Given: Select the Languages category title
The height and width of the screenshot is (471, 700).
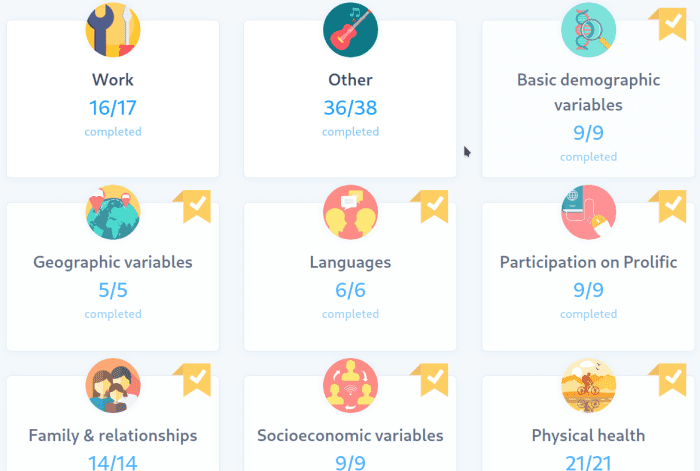Looking at the screenshot, I should pyautogui.click(x=350, y=263).
